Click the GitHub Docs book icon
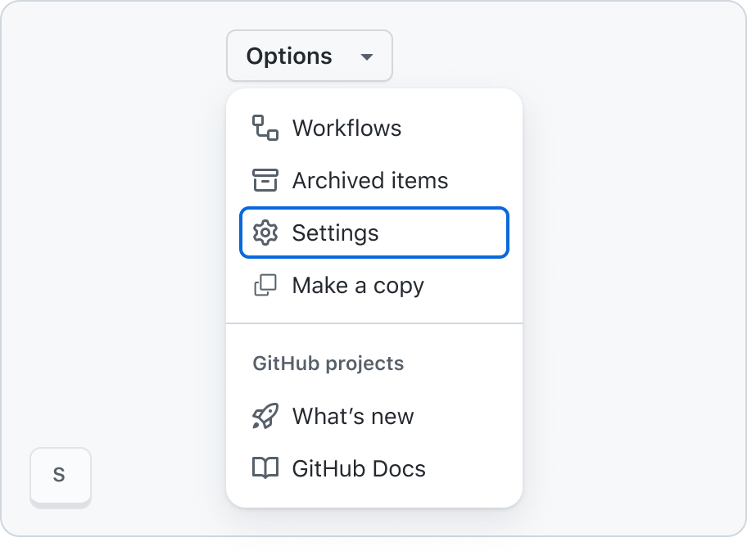The image size is (747, 560). point(265,467)
